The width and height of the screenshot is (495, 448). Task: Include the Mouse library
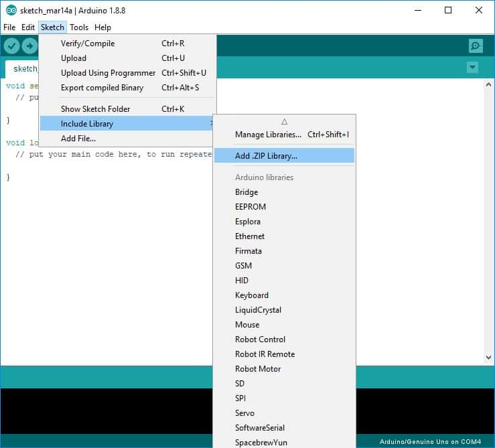pos(284,325)
